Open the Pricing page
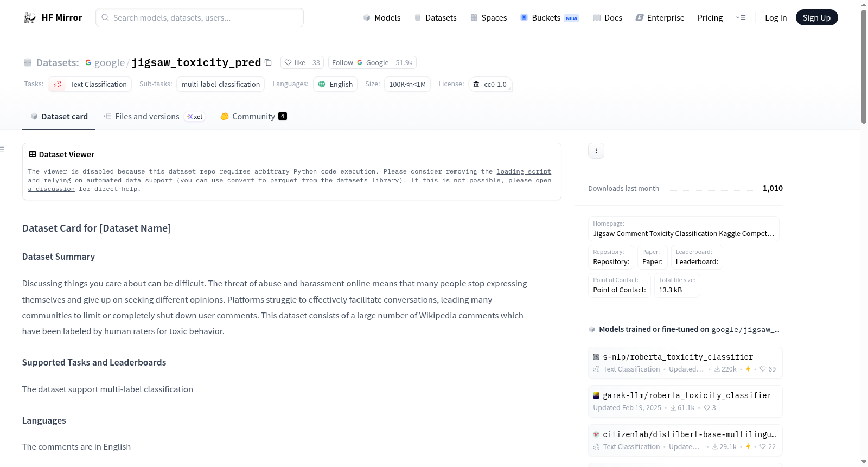Image resolution: width=868 pixels, height=467 pixels. point(710,17)
